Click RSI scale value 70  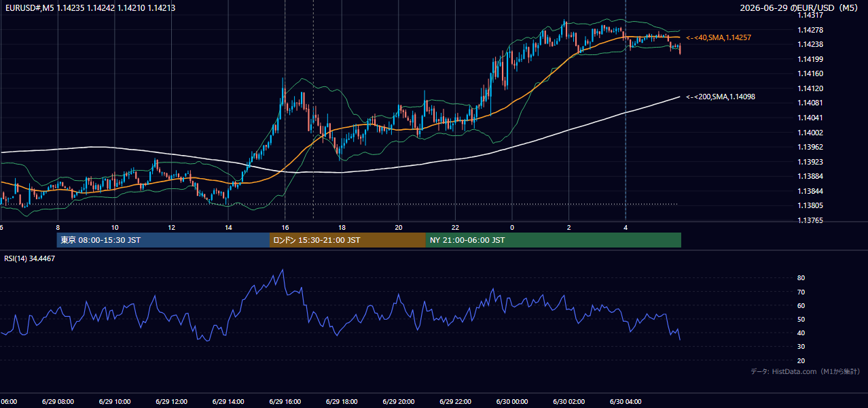click(x=801, y=292)
